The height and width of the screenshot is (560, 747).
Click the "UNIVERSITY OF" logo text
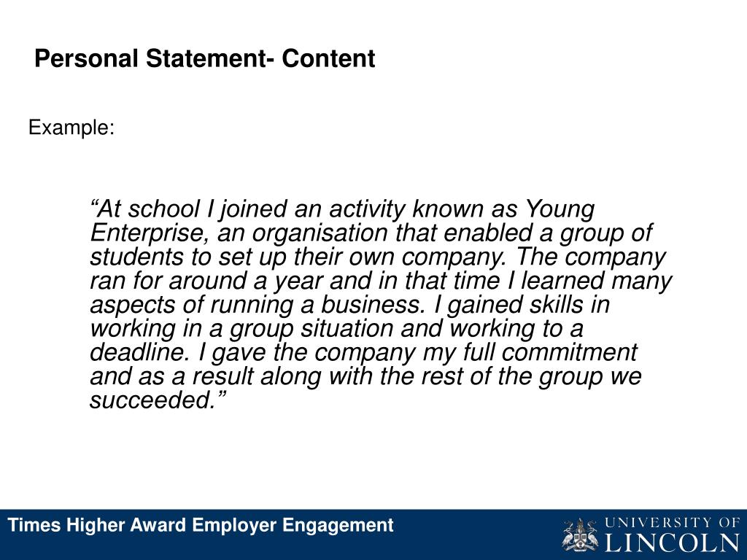(x=672, y=522)
